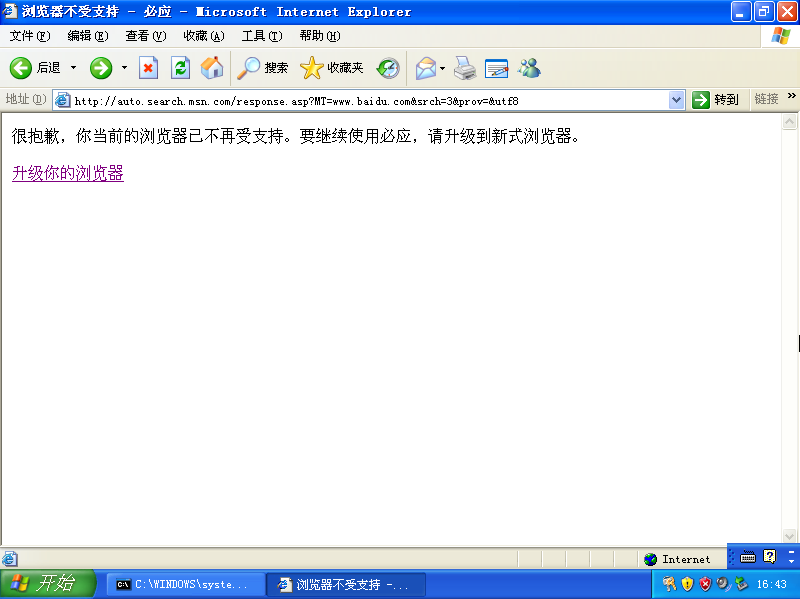Image resolution: width=800 pixels, height=599 pixels.
Task: Expand the Back button history dropdown
Action: pyautogui.click(x=74, y=68)
